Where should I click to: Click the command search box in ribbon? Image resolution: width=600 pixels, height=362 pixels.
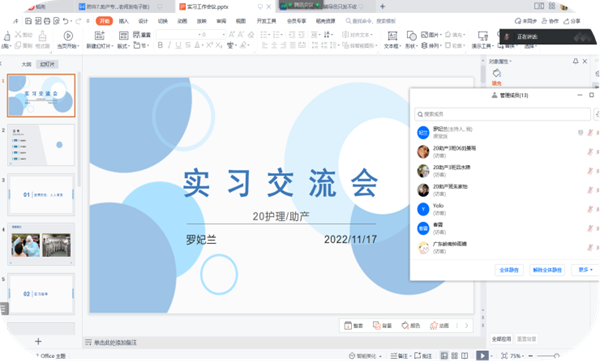click(370, 21)
